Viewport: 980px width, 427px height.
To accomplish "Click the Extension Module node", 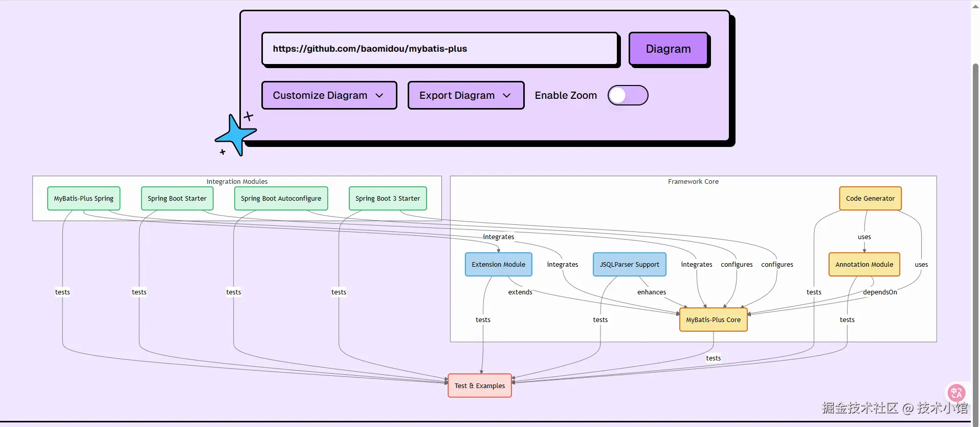I will click(x=498, y=265).
